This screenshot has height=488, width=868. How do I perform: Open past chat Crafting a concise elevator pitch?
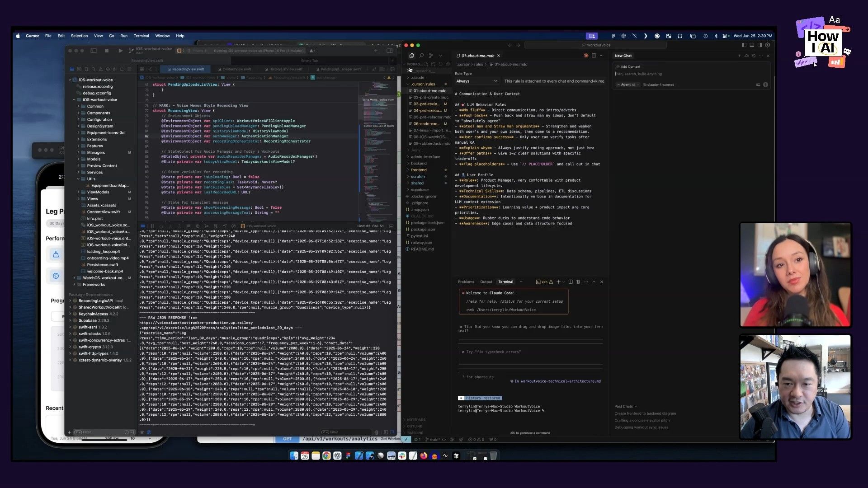pyautogui.click(x=642, y=420)
